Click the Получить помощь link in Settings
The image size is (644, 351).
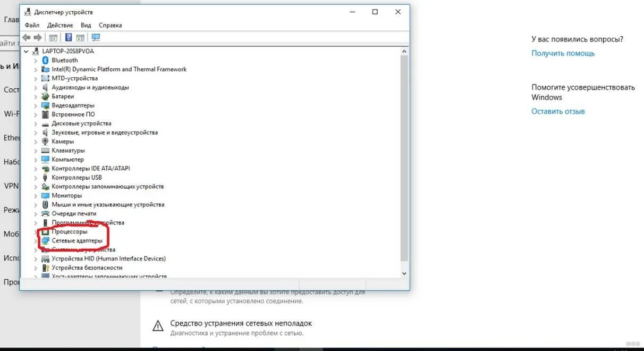[563, 53]
